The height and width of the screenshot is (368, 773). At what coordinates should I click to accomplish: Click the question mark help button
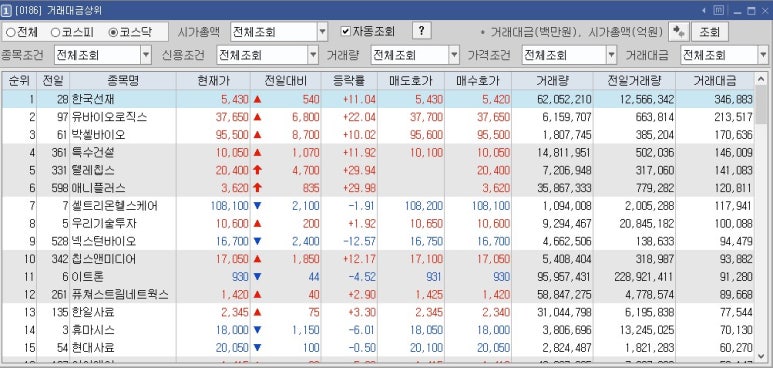click(422, 31)
